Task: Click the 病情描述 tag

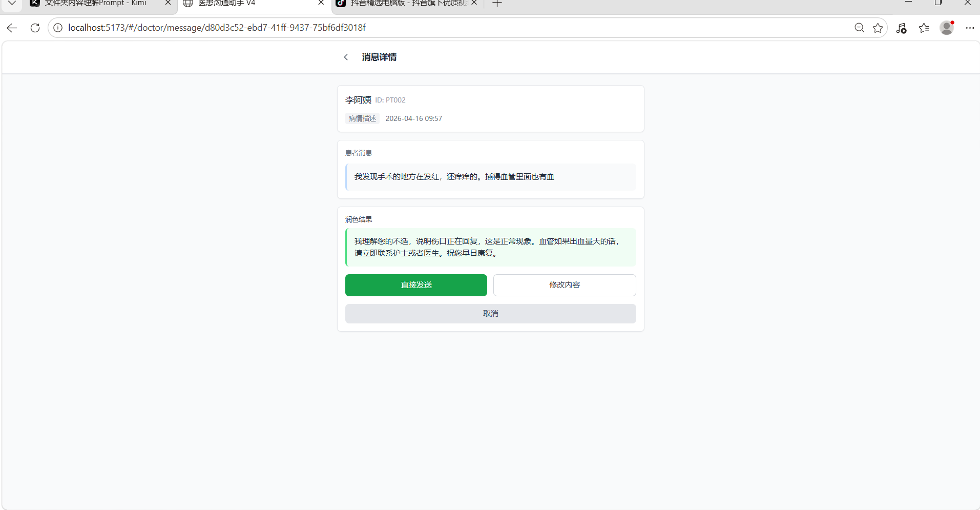Action: (363, 118)
